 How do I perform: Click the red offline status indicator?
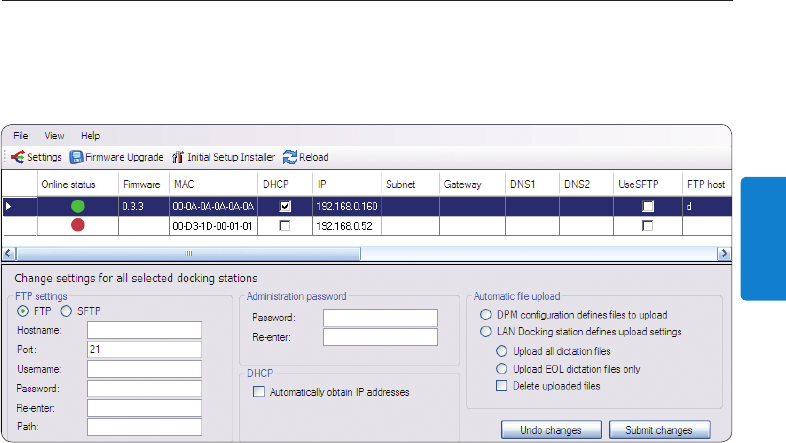click(77, 226)
